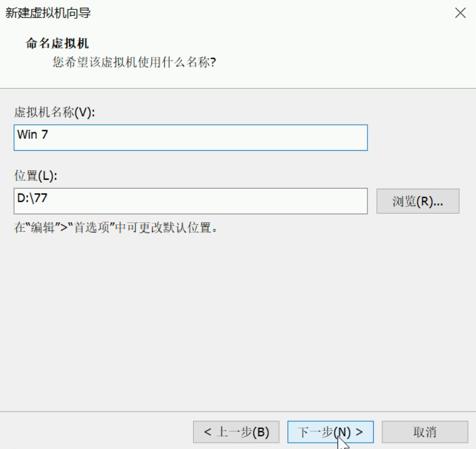Screen dimensions: 476x449
Task: Click the 命名虚拟机 heading
Action: pyautogui.click(x=57, y=43)
